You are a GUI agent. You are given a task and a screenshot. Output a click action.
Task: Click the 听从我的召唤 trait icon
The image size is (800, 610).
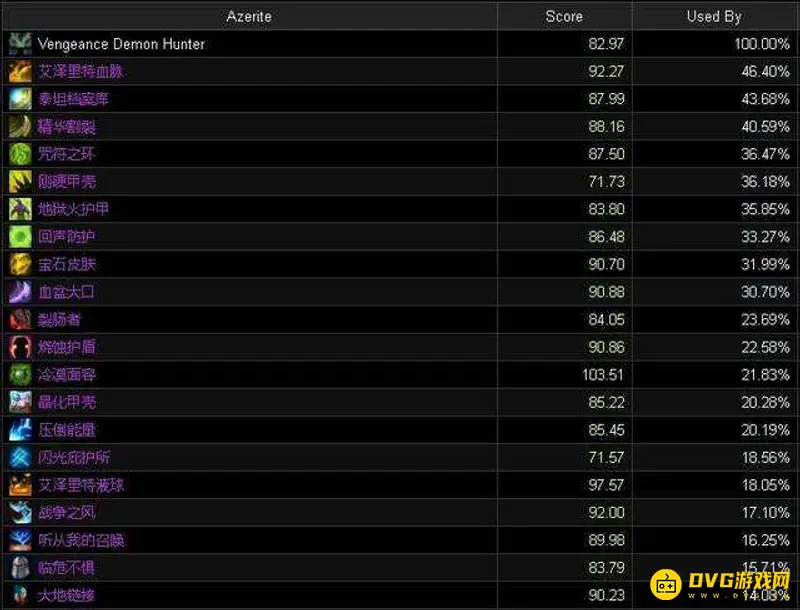20,540
